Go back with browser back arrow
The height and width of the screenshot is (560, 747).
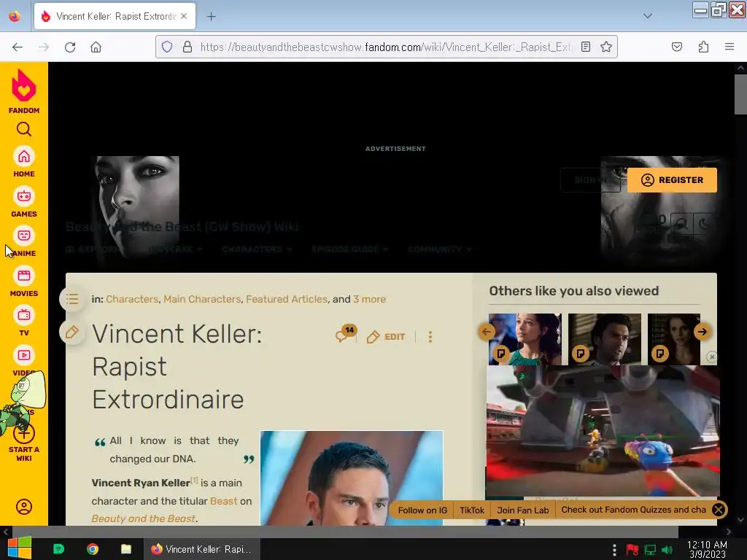(18, 47)
